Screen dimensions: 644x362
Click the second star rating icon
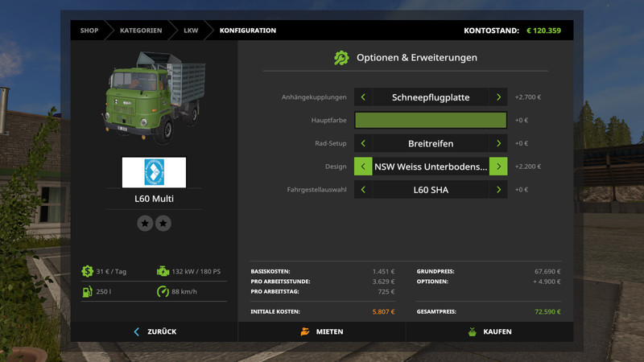[163, 224]
